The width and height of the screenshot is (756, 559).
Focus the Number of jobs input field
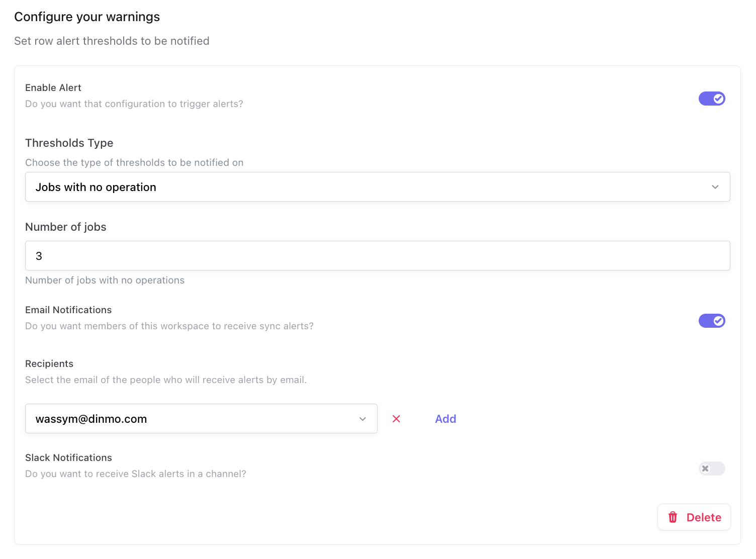coord(377,256)
